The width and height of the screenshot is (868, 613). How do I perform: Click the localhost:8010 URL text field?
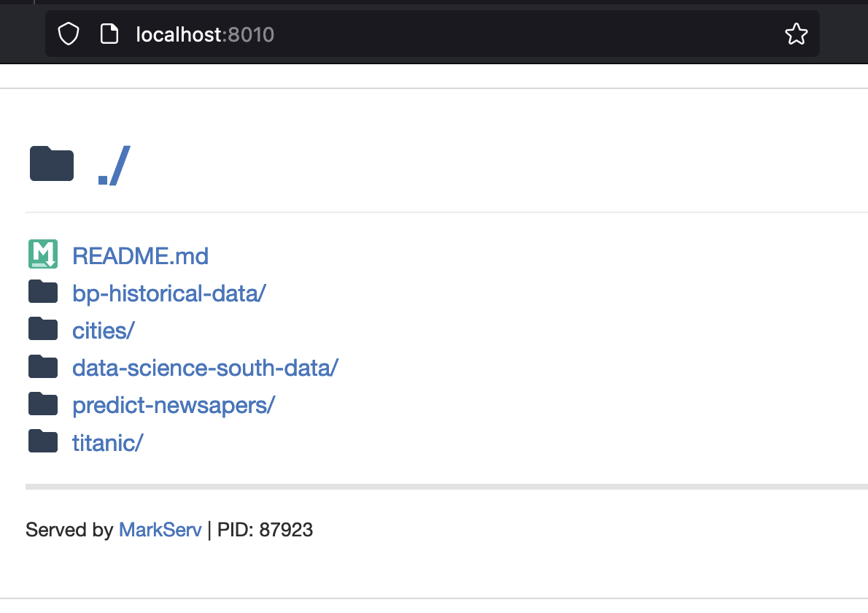(438, 34)
